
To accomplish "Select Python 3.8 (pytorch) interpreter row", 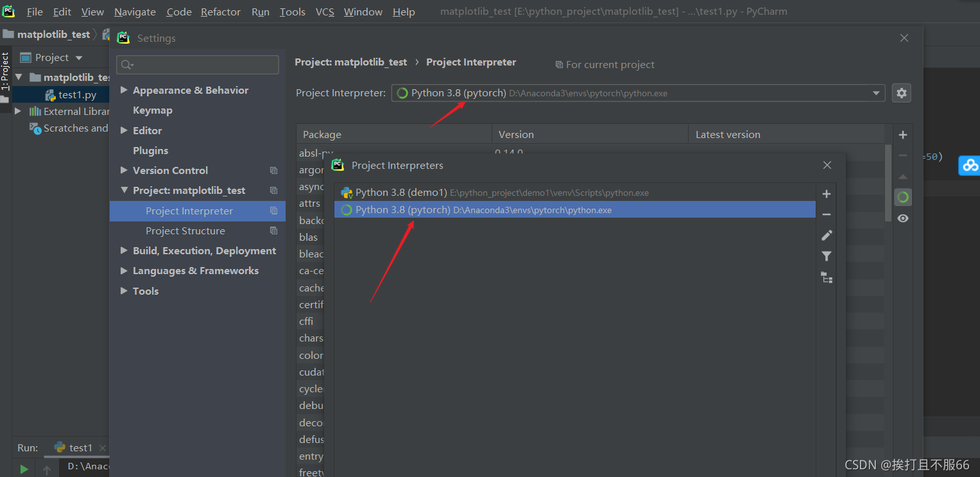I will pyautogui.click(x=575, y=210).
